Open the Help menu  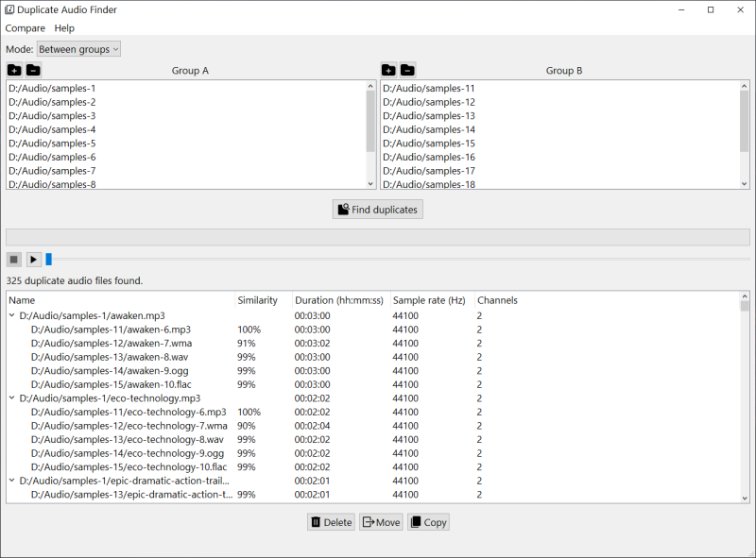tap(63, 28)
